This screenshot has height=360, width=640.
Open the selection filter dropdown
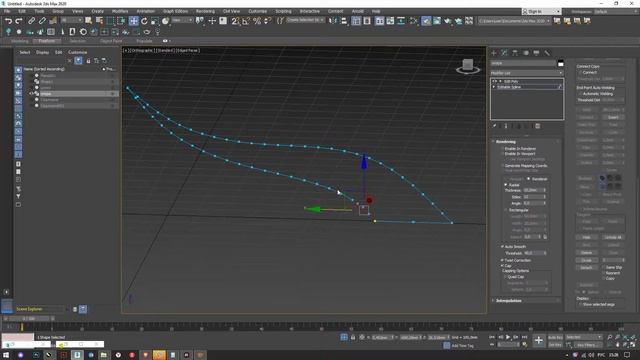(x=71, y=20)
